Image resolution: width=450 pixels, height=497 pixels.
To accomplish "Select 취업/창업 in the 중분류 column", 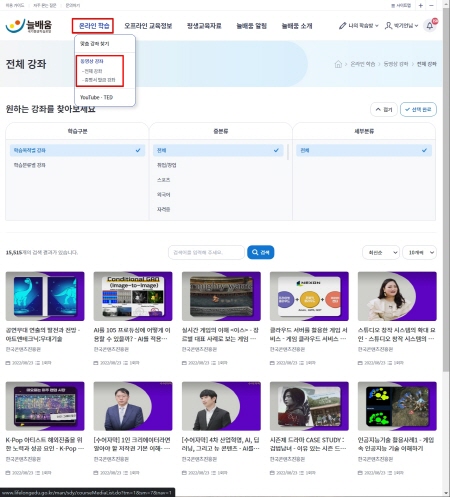I will click(x=167, y=165).
